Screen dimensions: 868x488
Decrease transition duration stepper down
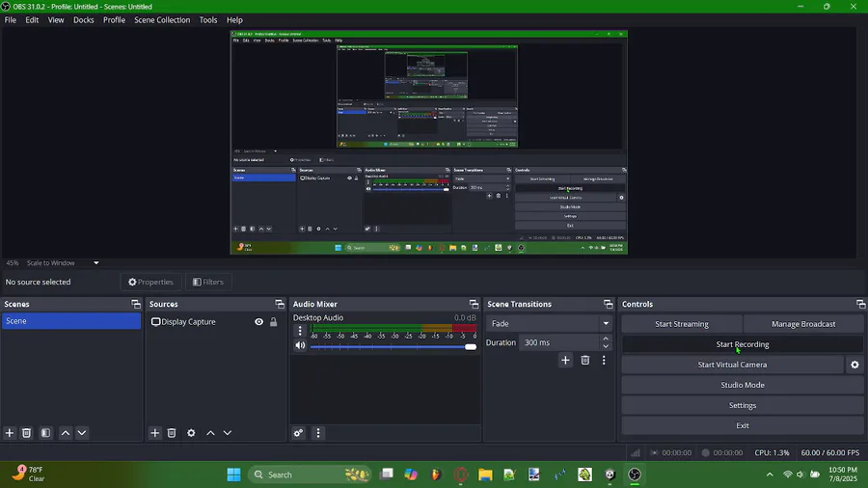(x=606, y=346)
